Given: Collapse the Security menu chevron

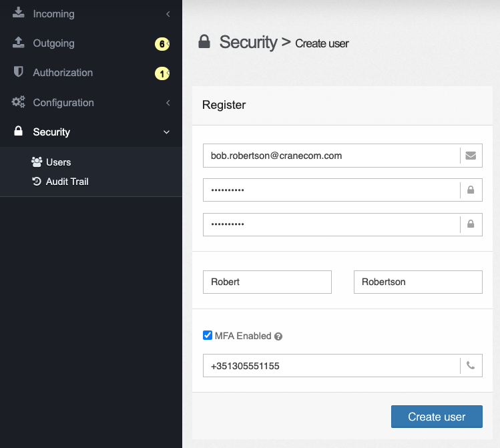Looking at the screenshot, I should point(166,132).
